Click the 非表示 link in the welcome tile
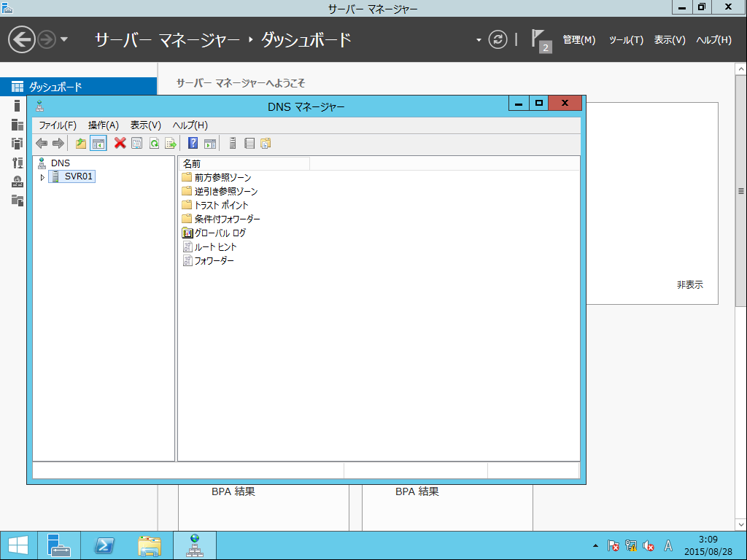The width and height of the screenshot is (747, 560). pyautogui.click(x=690, y=285)
